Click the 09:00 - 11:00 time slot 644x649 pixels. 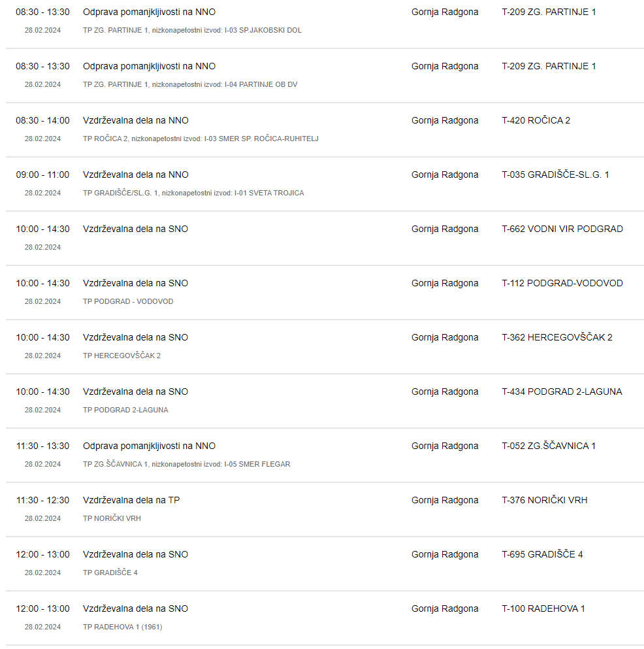[x=42, y=175]
